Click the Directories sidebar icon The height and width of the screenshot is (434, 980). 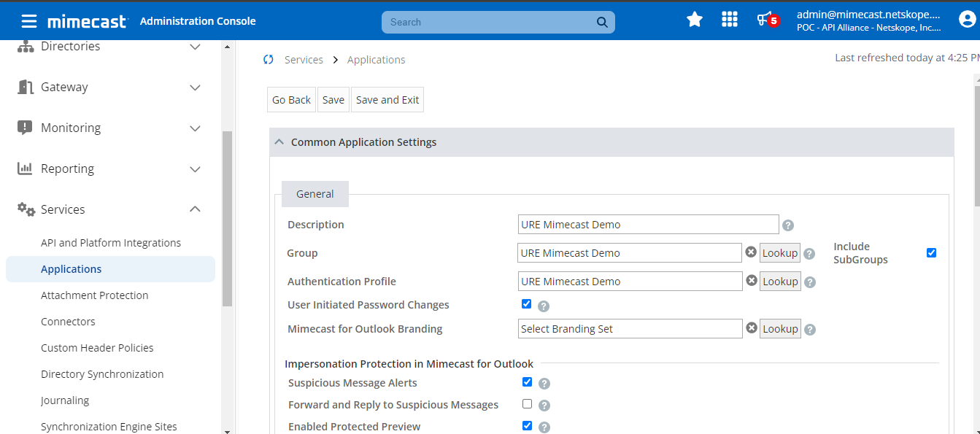(x=26, y=46)
